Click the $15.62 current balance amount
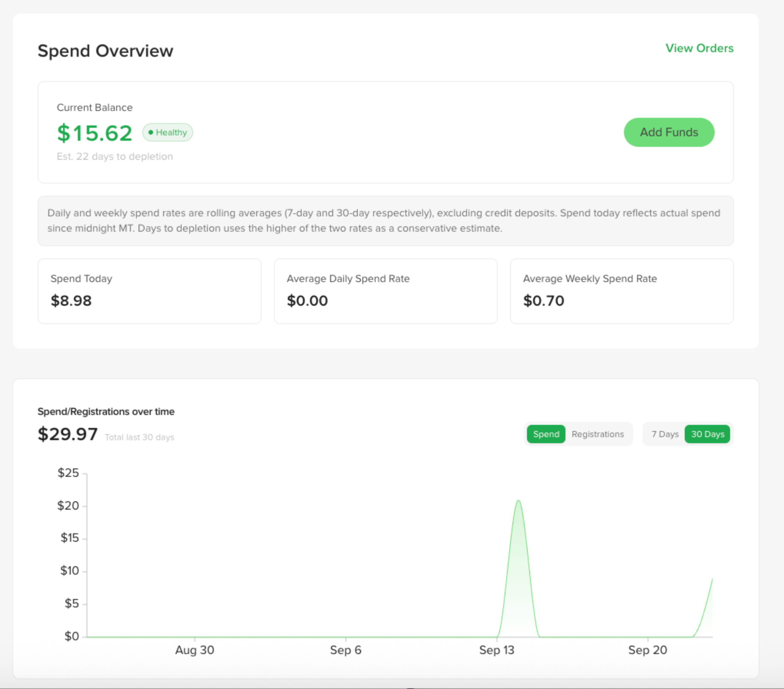 point(94,133)
